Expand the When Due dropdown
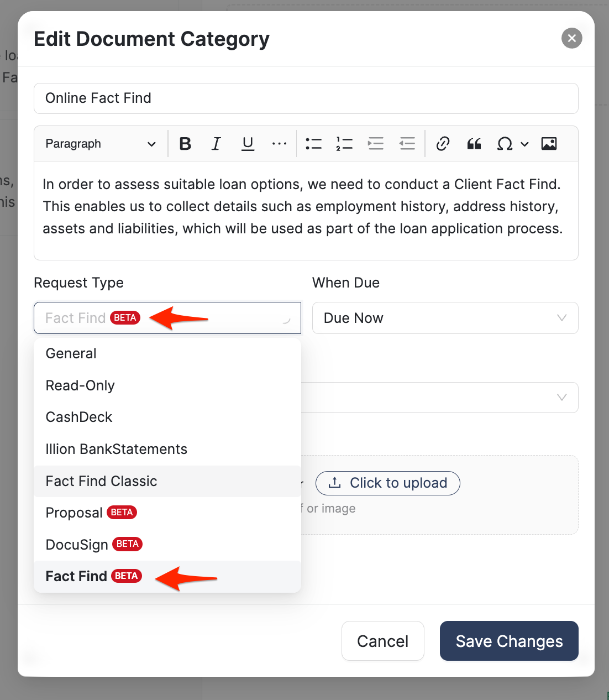The height and width of the screenshot is (700, 609). click(445, 318)
